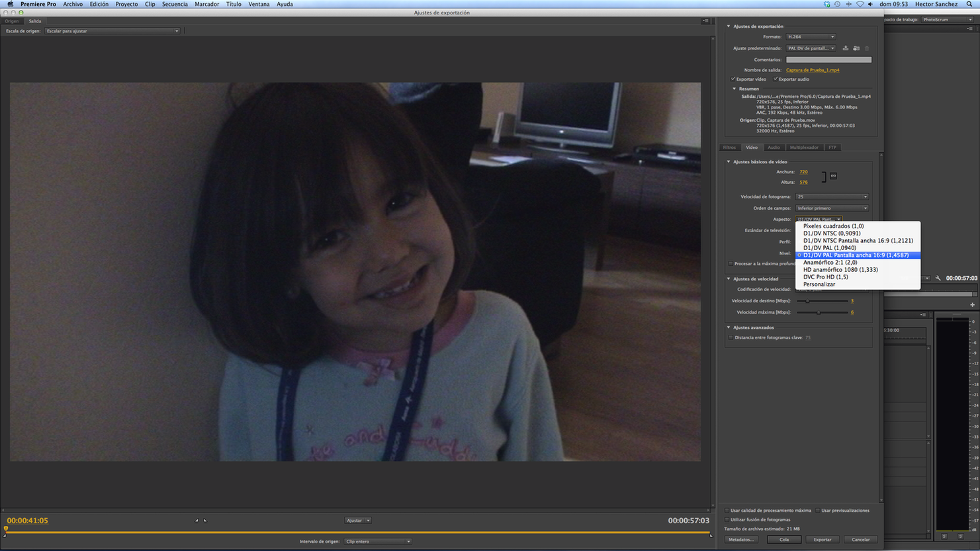Switch to the Filtros tab

click(729, 148)
